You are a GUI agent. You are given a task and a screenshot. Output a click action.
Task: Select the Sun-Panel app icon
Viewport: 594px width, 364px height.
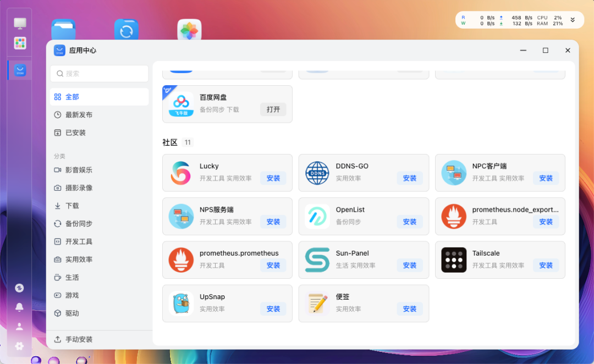click(317, 259)
